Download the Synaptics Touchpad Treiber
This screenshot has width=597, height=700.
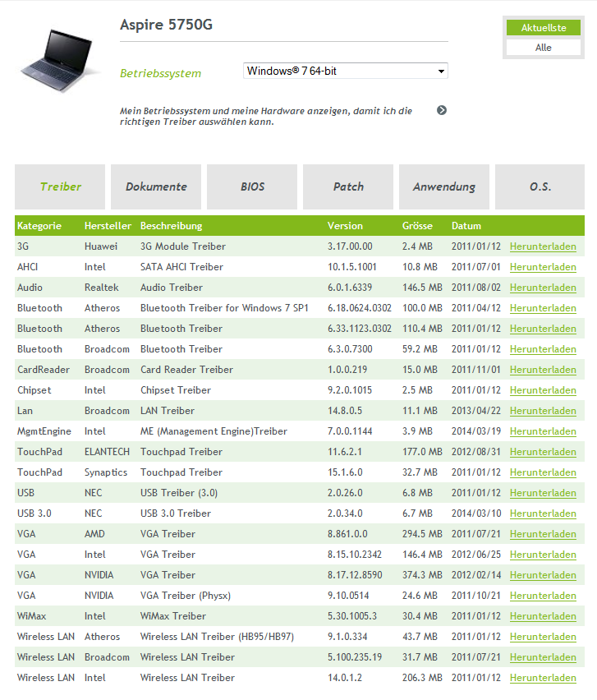point(543,472)
